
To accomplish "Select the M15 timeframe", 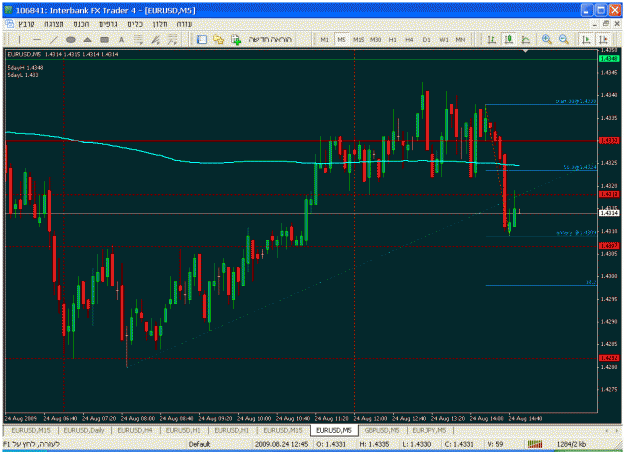I will (x=358, y=39).
